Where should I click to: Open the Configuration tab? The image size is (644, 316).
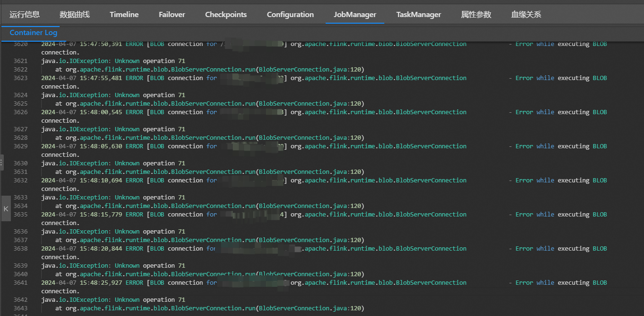pyautogui.click(x=290, y=14)
